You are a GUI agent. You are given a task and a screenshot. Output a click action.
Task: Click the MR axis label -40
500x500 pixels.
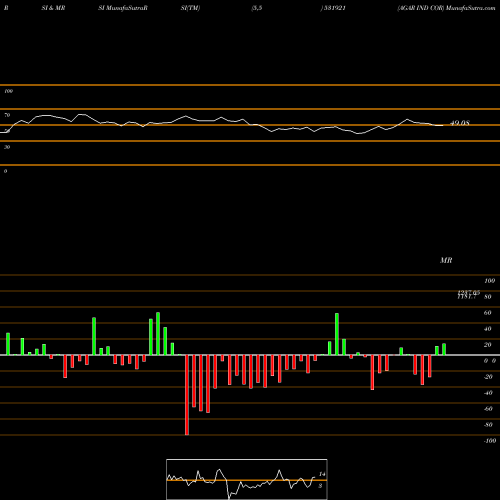click(488, 393)
